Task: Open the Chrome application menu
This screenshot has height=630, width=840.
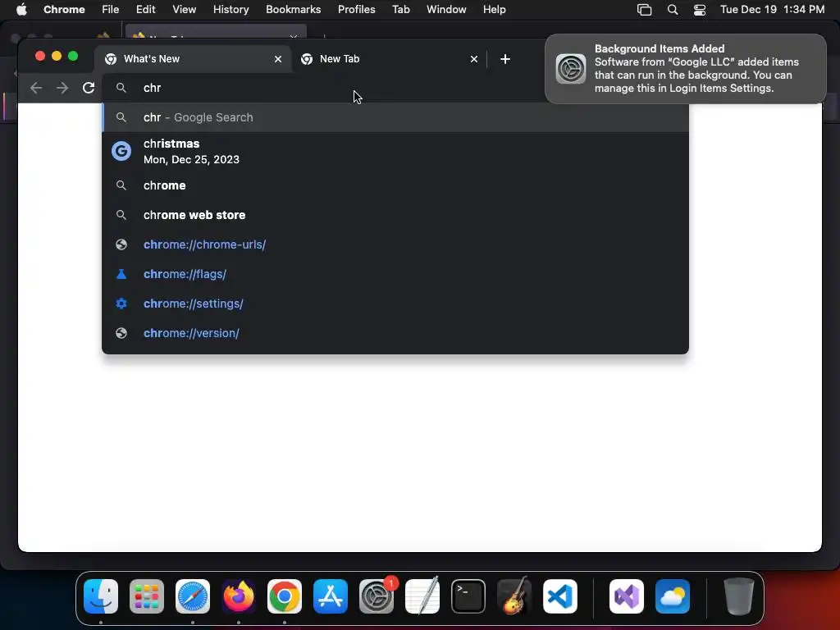Action: 64,10
